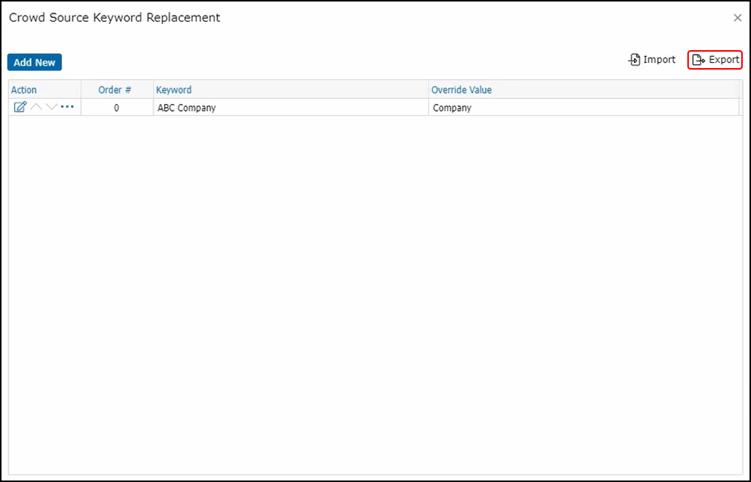Click the Export file icon
The image size is (751, 482).
(x=699, y=60)
